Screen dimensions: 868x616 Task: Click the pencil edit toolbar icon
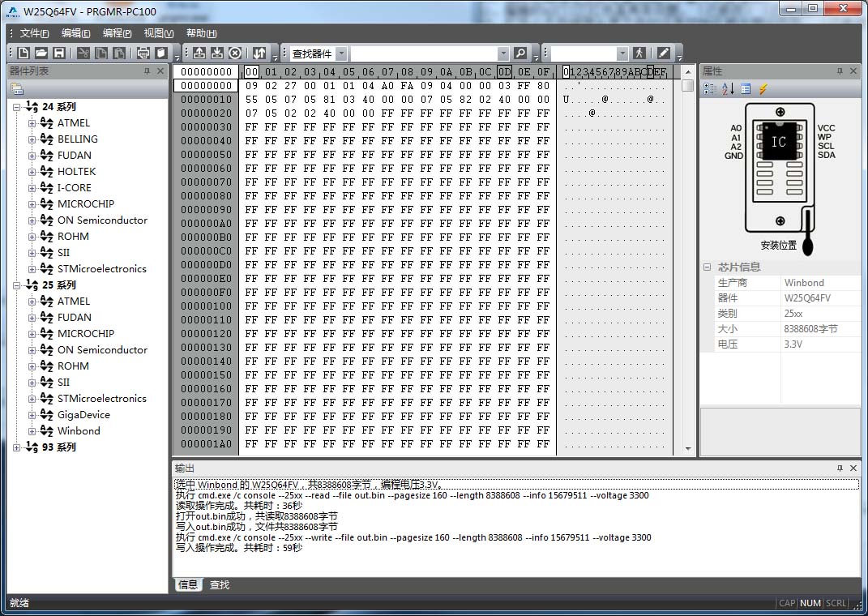(x=664, y=53)
